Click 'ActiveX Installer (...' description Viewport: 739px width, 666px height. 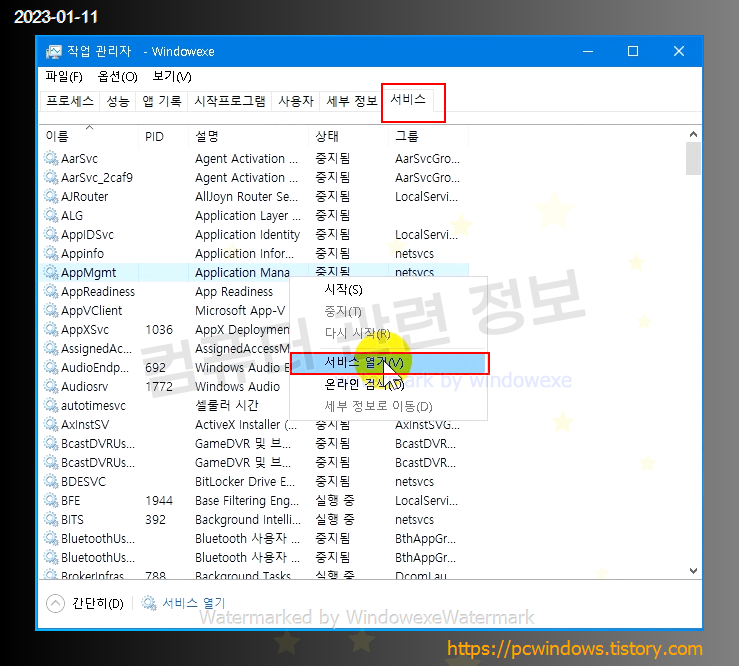click(x=246, y=425)
